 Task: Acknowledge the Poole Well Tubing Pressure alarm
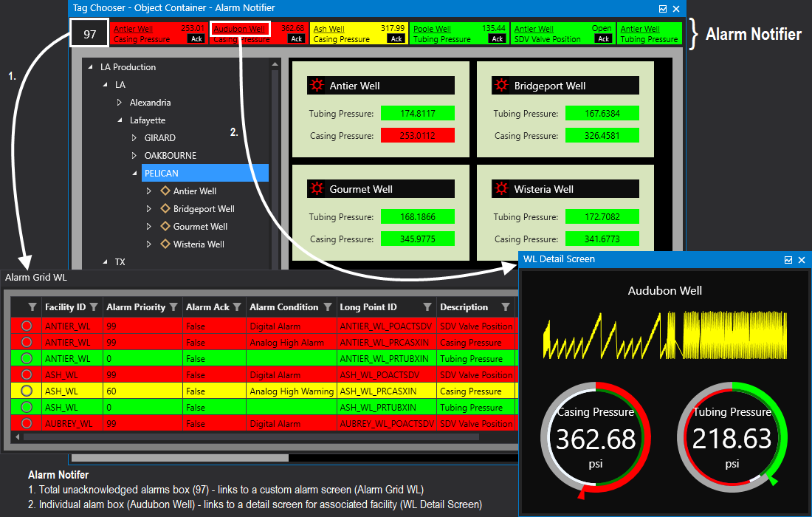coord(497,38)
